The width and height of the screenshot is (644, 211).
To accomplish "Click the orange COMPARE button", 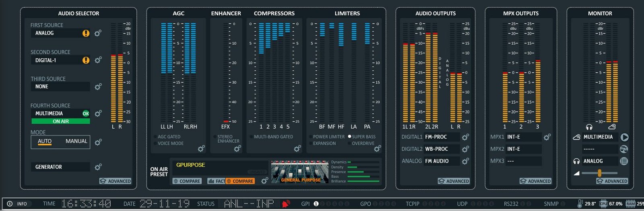I will pyautogui.click(x=240, y=181).
